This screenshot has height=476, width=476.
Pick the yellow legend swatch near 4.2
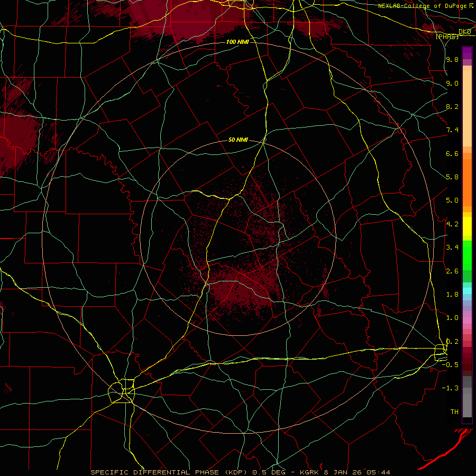pyautogui.click(x=467, y=226)
